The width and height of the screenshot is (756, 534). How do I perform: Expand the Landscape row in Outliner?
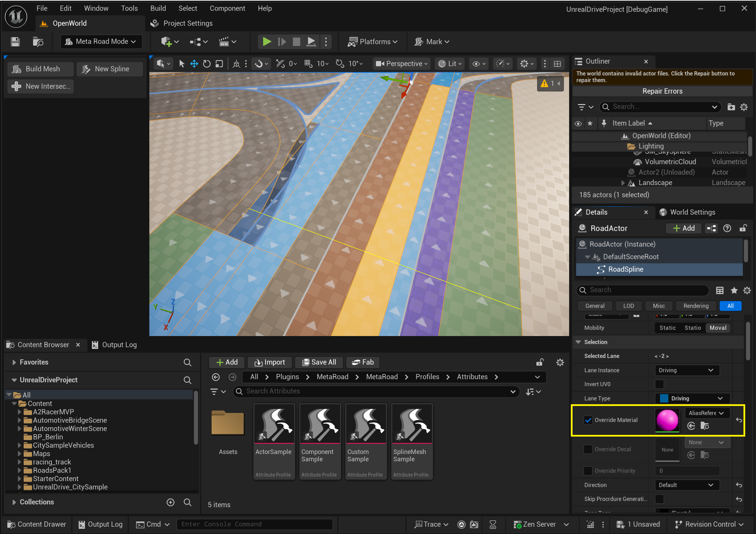click(x=623, y=183)
